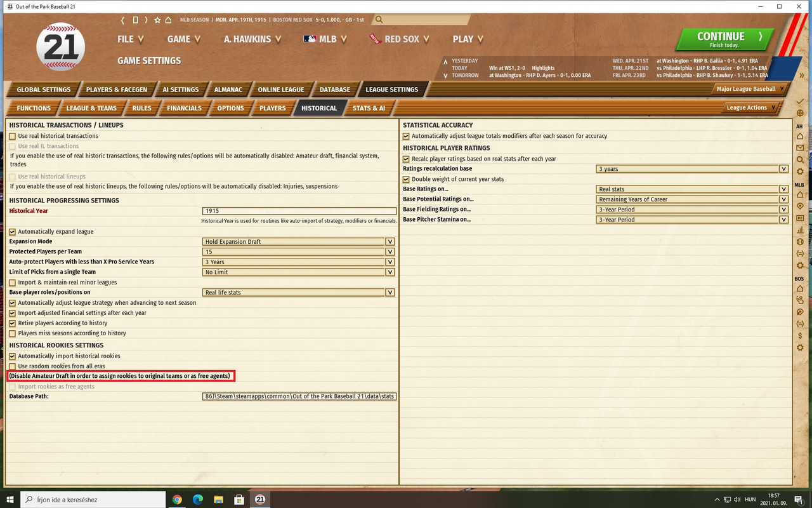Open the Stats & AI sub-tab
Viewport: 812px width, 508px height.
pyautogui.click(x=369, y=108)
